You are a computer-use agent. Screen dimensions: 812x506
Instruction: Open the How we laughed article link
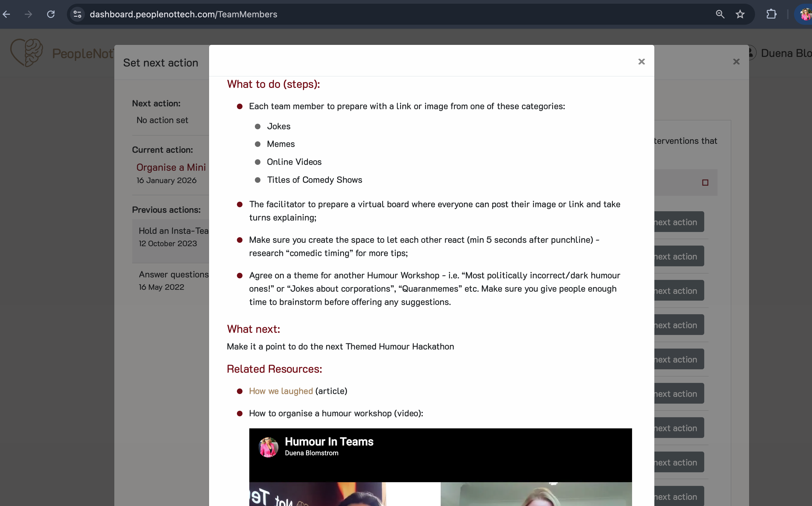point(281,391)
